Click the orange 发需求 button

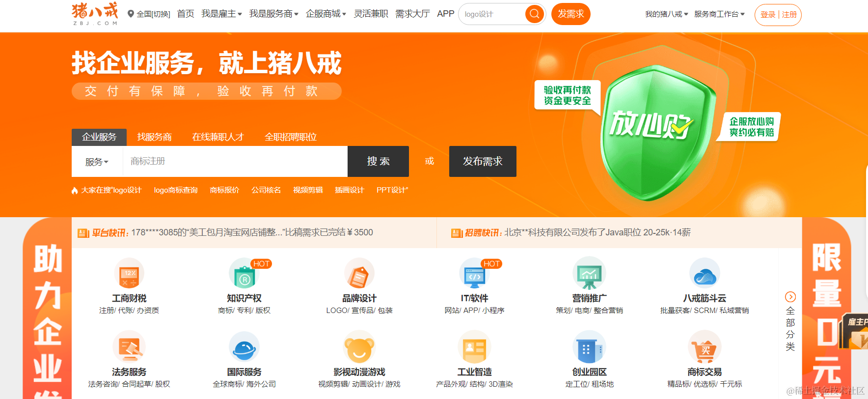point(570,14)
